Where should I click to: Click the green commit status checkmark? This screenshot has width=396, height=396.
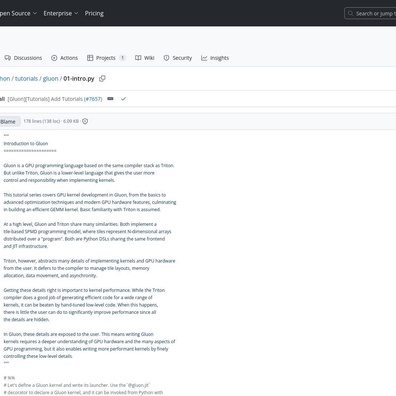[x=123, y=99]
